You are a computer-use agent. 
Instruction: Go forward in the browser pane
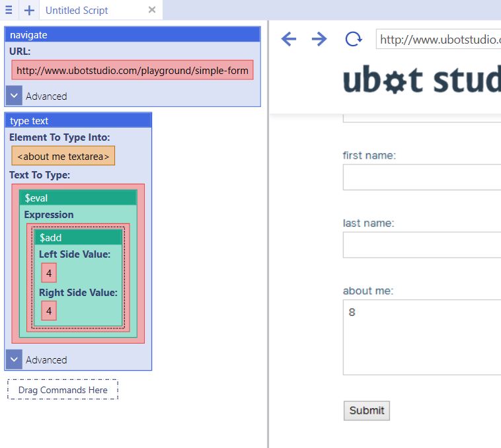(319, 39)
